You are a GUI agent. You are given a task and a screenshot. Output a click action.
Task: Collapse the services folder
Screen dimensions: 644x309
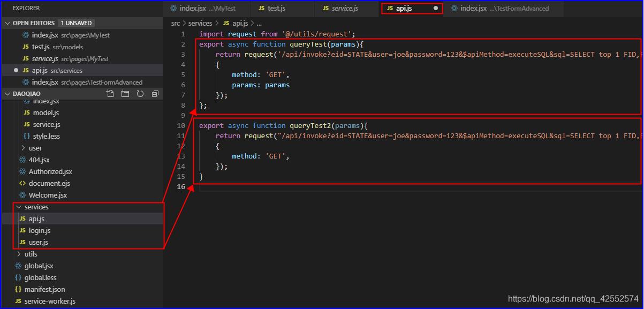point(19,207)
